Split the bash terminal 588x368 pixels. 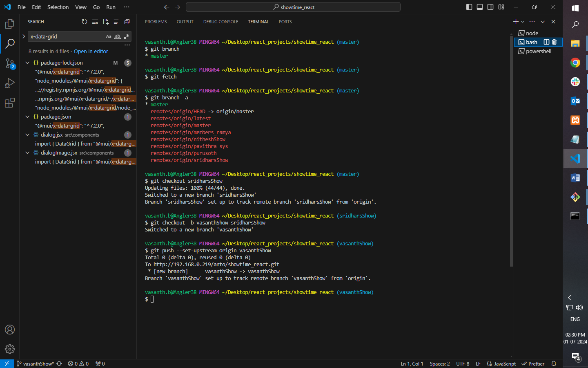pos(546,42)
